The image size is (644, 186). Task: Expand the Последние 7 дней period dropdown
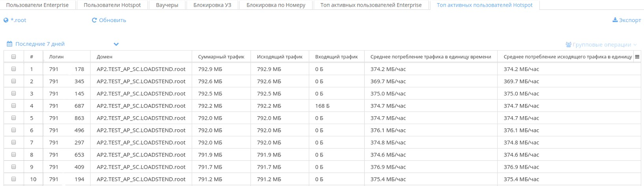[116, 44]
